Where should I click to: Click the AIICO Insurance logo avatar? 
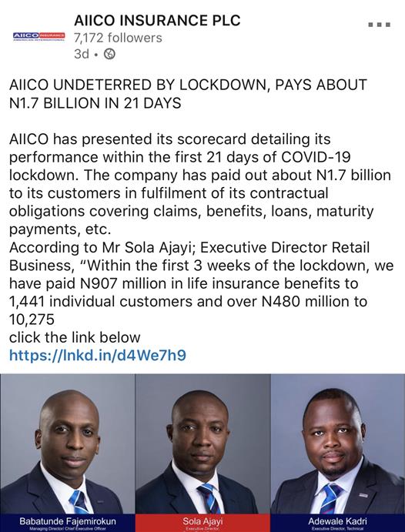coord(38,36)
